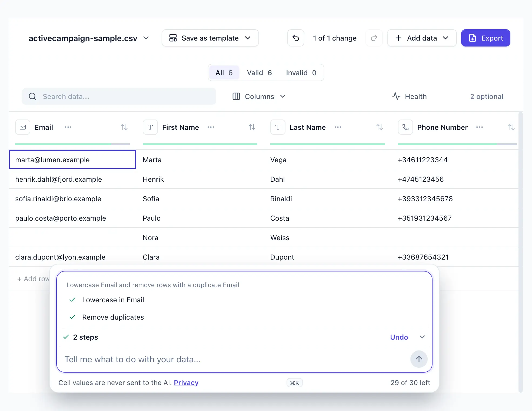Image resolution: width=532 pixels, height=411 pixels.
Task: Expand the activecampaign-sample.csv file menu
Action: pos(89,38)
